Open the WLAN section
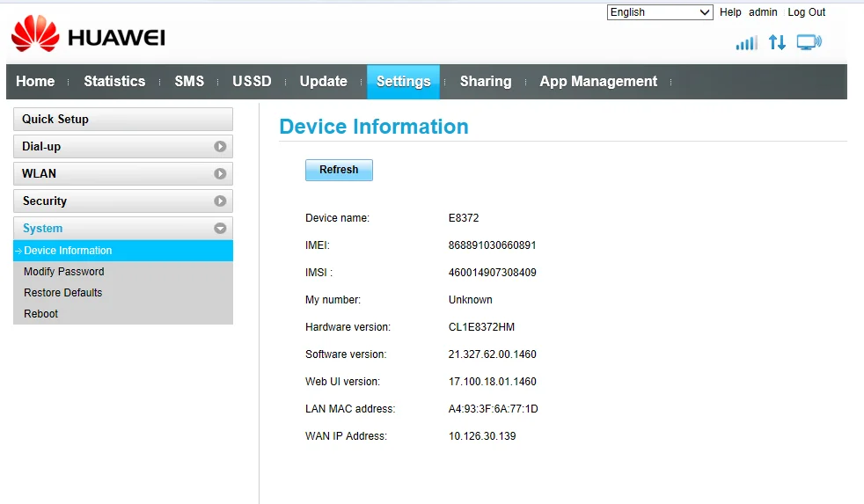The height and width of the screenshot is (504, 864). (123, 173)
